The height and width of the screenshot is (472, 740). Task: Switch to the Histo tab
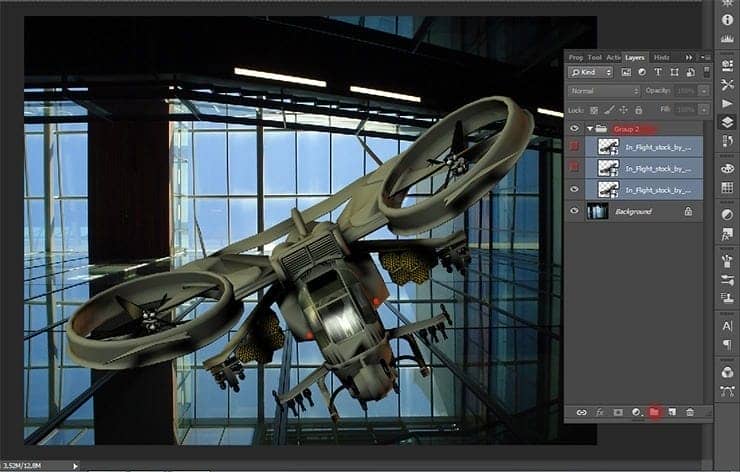662,58
